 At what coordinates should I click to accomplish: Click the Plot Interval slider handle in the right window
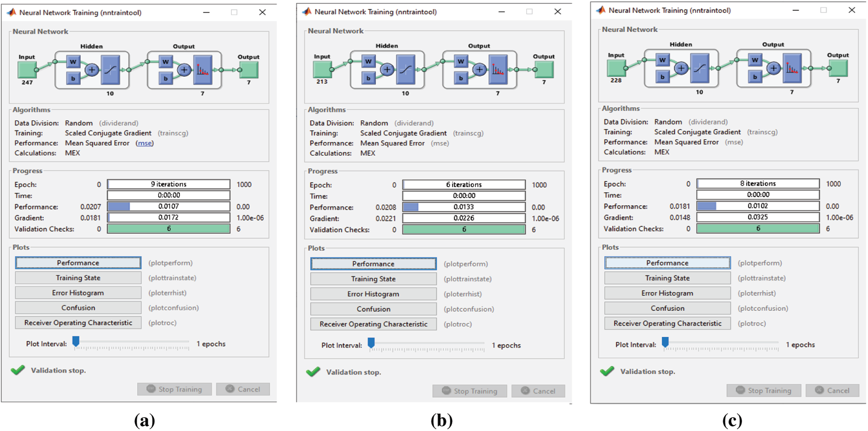(665, 342)
